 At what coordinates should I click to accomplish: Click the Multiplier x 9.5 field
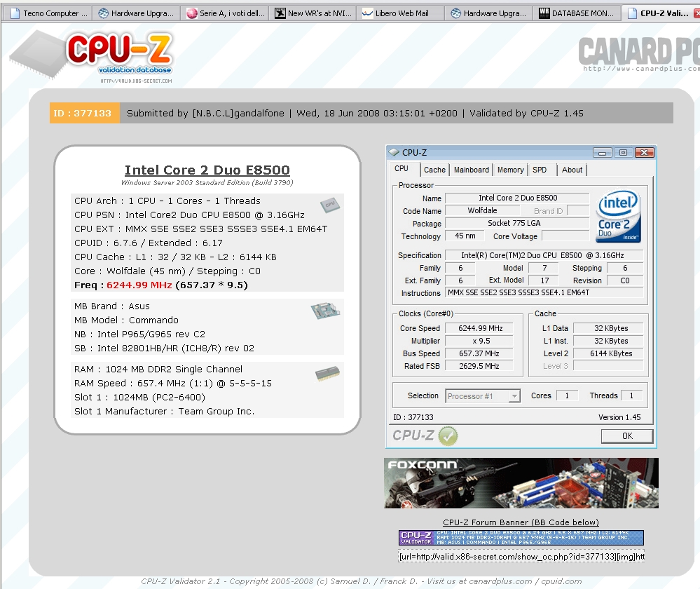[x=479, y=341]
